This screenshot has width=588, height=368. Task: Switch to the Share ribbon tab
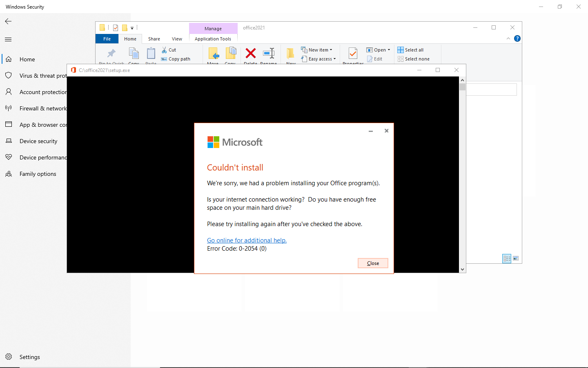(154, 39)
